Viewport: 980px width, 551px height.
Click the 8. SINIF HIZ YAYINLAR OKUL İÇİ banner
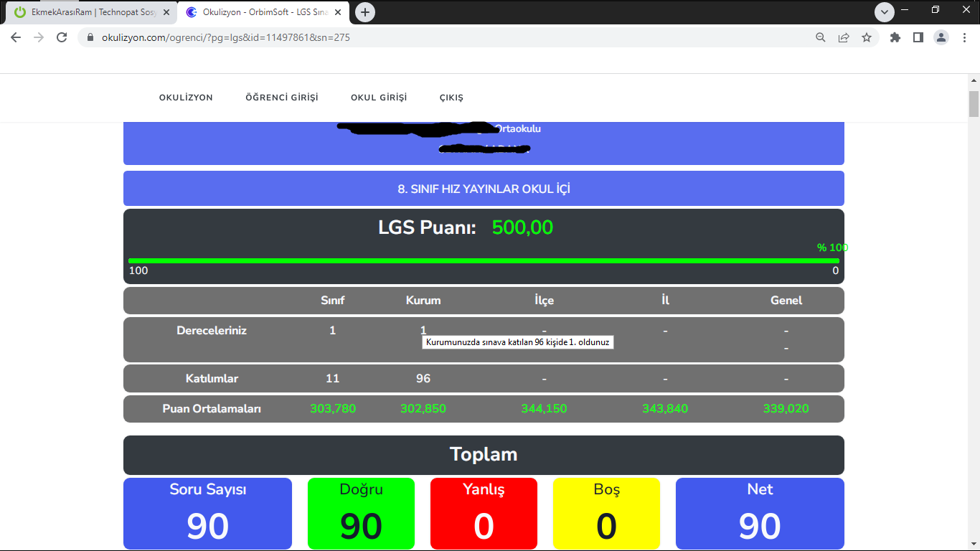484,189
